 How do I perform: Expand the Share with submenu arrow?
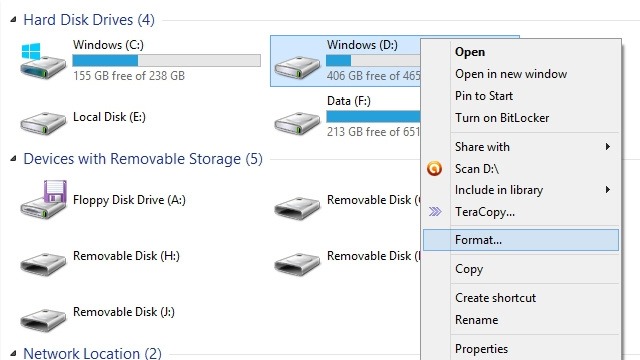click(x=608, y=147)
